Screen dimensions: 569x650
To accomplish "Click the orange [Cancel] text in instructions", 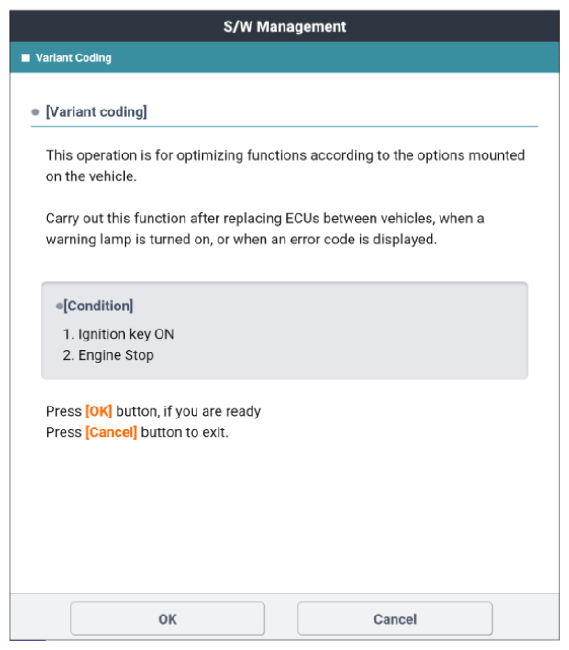I will click(111, 432).
